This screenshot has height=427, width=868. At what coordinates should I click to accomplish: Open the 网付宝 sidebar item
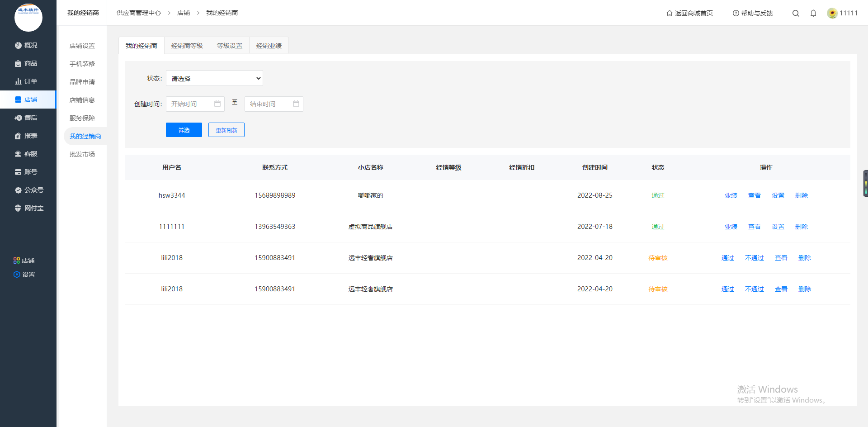point(29,208)
